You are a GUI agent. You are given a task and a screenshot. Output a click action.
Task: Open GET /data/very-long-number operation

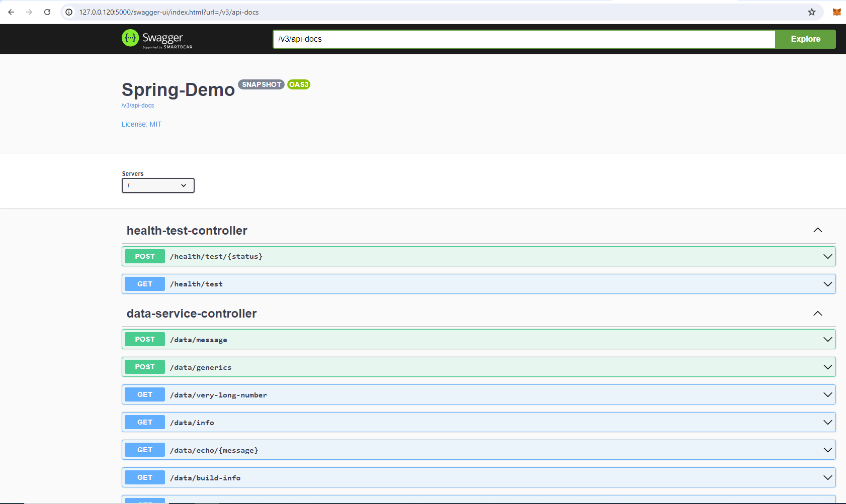pos(219,395)
